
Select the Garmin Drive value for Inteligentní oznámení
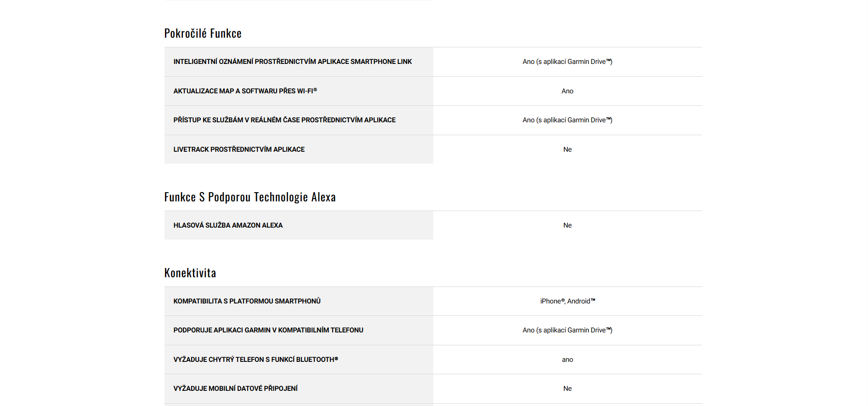[x=567, y=62]
